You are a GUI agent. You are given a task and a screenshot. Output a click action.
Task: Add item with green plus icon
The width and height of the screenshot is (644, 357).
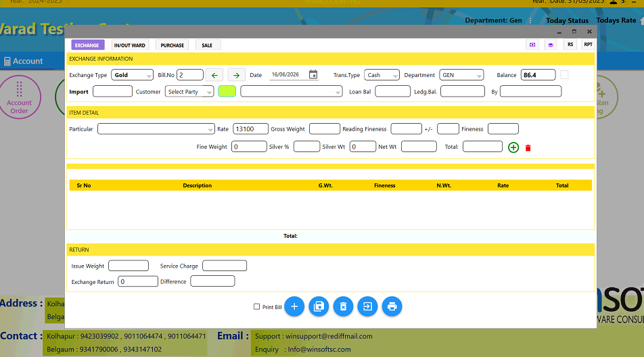513,147
